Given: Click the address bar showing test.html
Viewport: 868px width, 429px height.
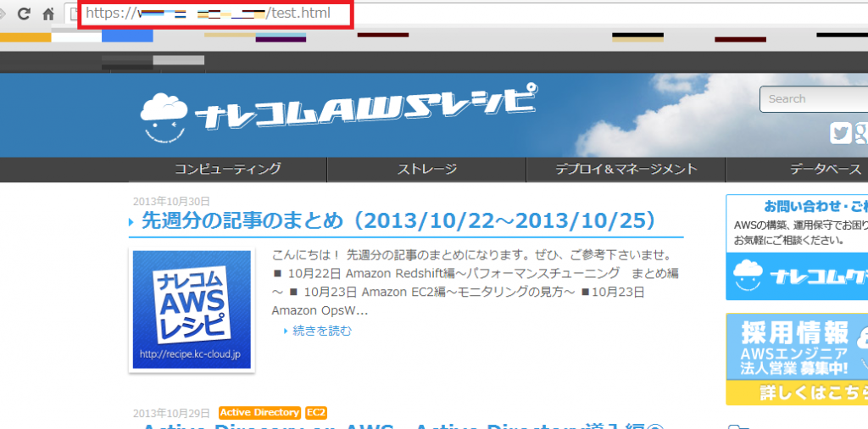Looking at the screenshot, I should pyautogui.click(x=465, y=14).
